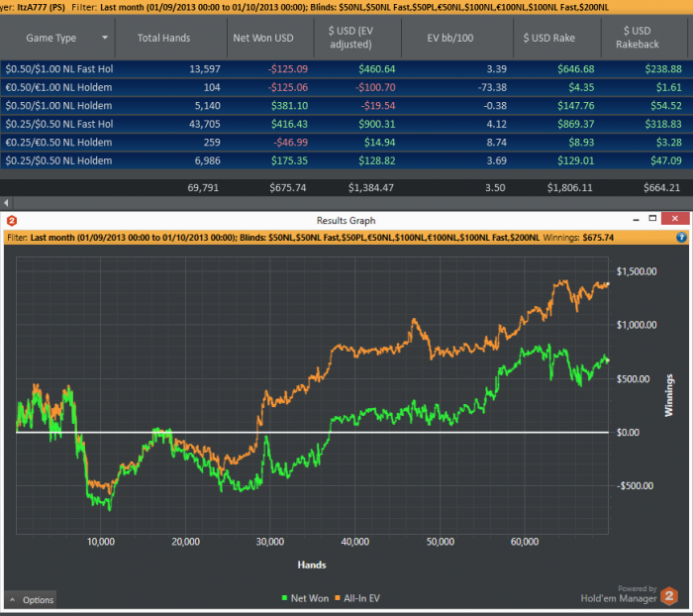Click the Hold'em Manager 2 logo badge
The width and height of the screenshot is (693, 616).
(x=669, y=596)
